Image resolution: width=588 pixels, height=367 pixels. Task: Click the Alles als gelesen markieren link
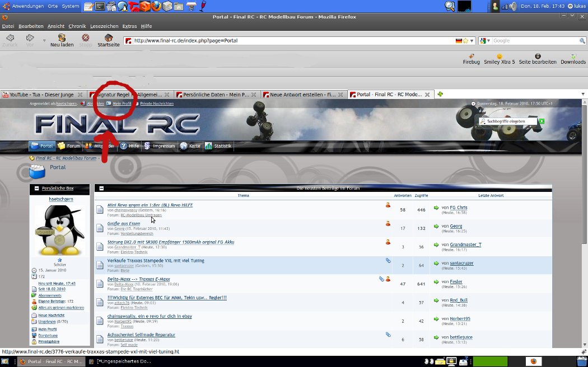[61, 308]
